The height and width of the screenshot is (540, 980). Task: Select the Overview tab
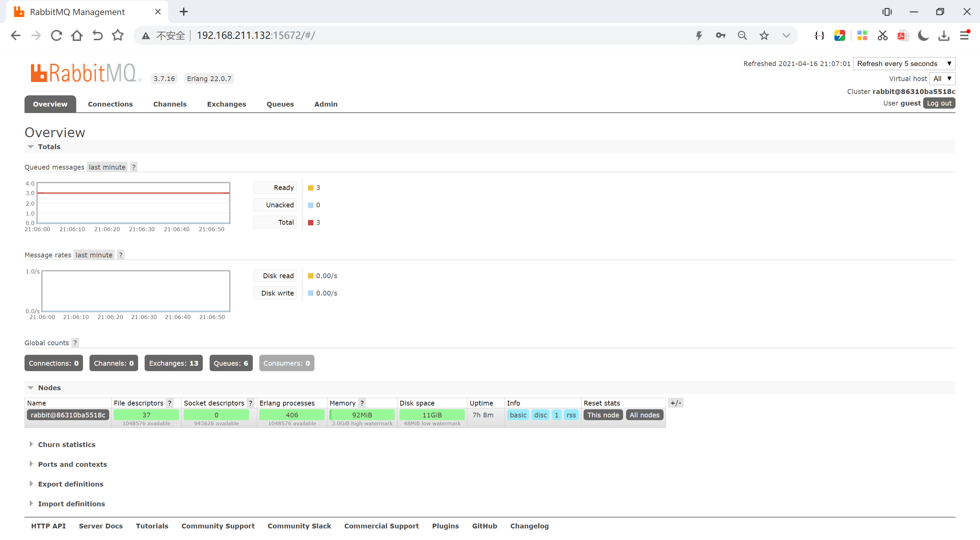coord(50,104)
